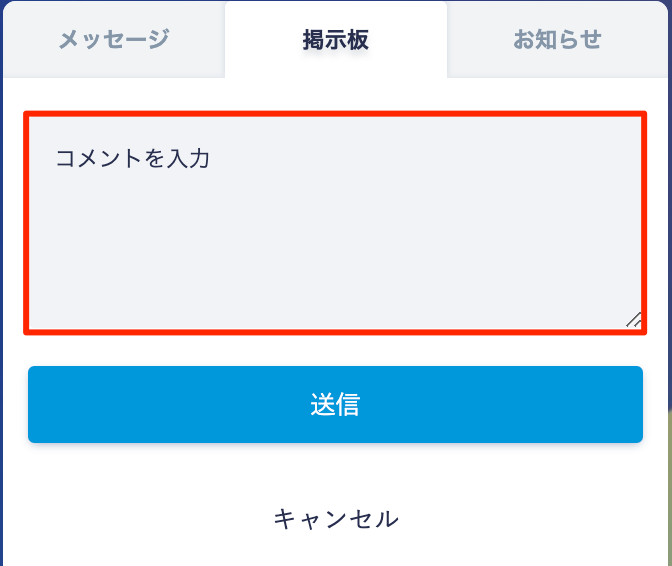
Task: Click the placeholder text コメントを入力
Action: pyautogui.click(x=132, y=158)
